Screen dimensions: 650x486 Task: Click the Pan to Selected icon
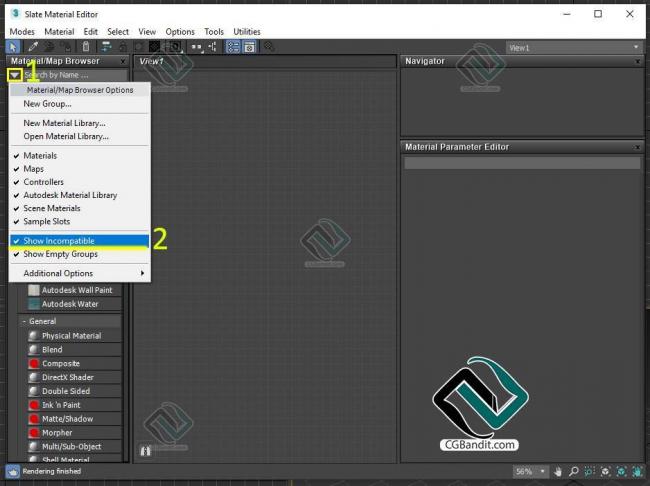coord(637,471)
